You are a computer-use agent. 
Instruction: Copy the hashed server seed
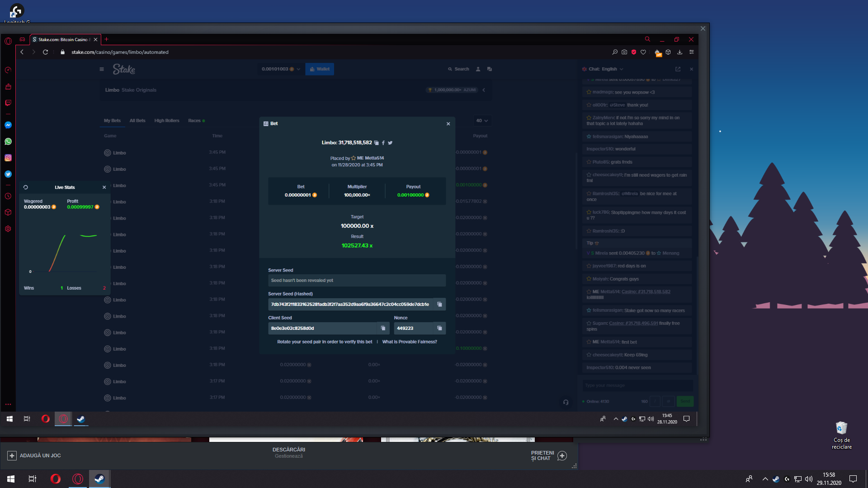[439, 305]
